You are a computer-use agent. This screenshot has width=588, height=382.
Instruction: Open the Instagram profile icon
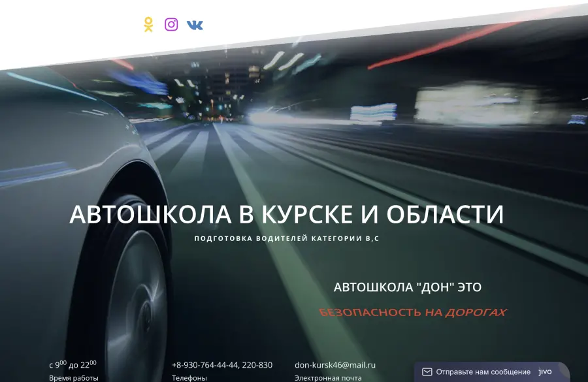171,25
